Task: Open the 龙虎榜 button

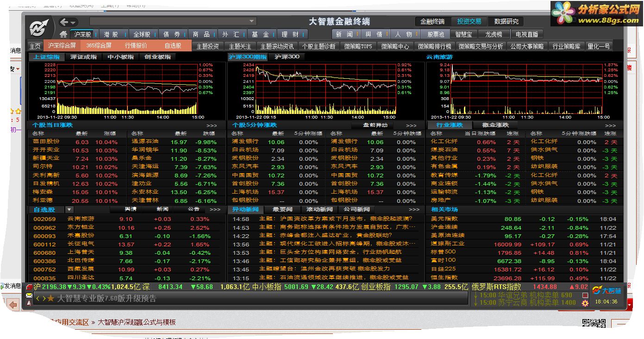Action: (494, 34)
